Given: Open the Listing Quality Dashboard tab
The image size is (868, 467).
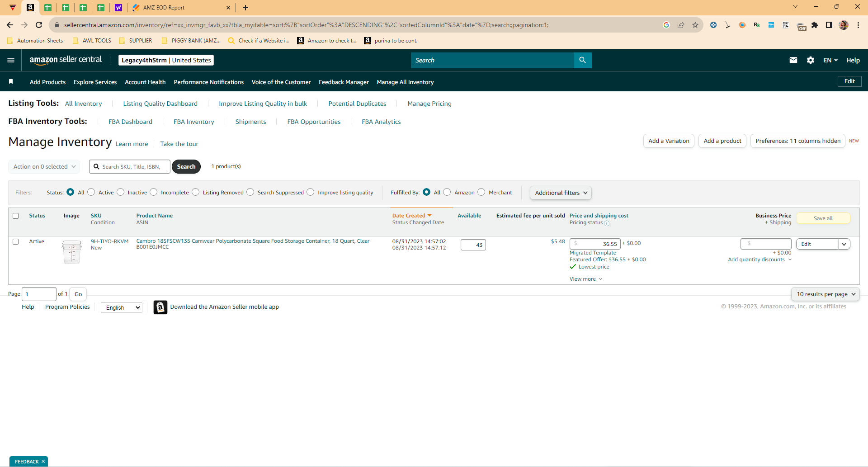Looking at the screenshot, I should [x=160, y=104].
